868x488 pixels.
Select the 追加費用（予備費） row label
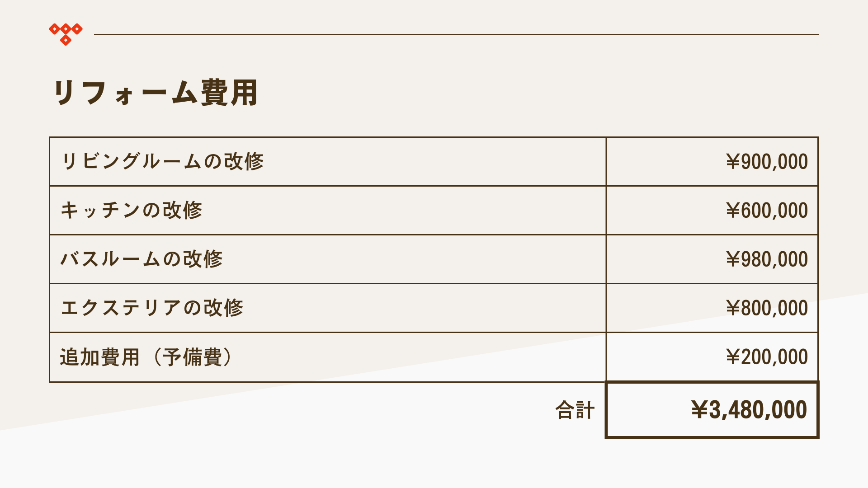point(146,357)
